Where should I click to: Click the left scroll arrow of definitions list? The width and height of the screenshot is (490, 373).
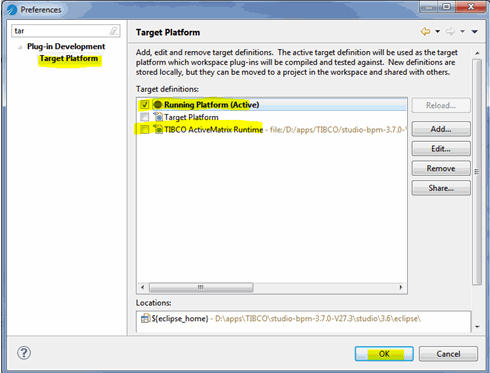143,287
